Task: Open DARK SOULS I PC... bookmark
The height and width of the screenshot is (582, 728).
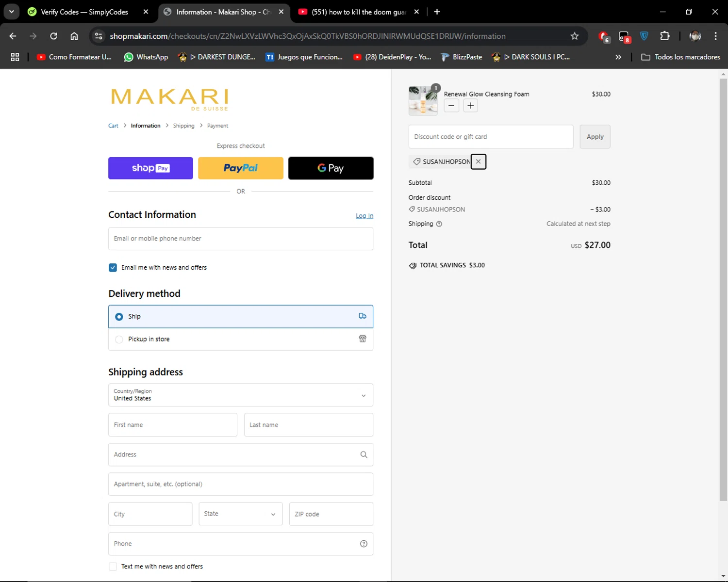Action: [x=531, y=57]
